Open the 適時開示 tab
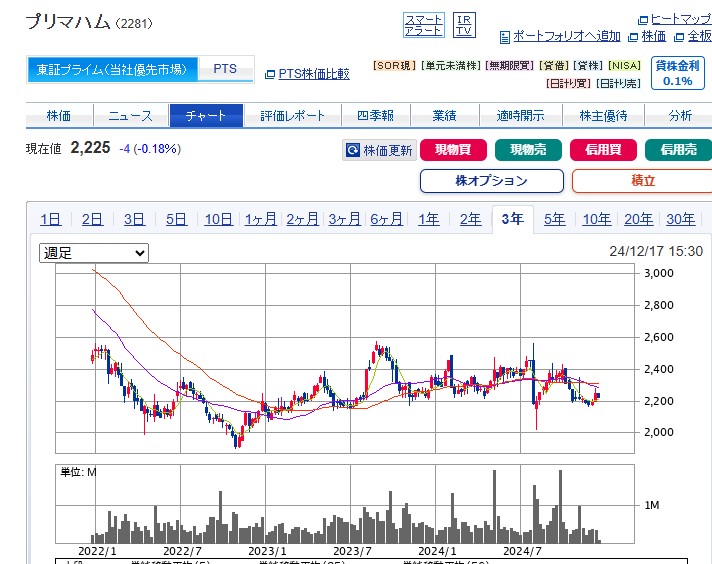Viewport: 712px width, 564px height. pos(521,116)
